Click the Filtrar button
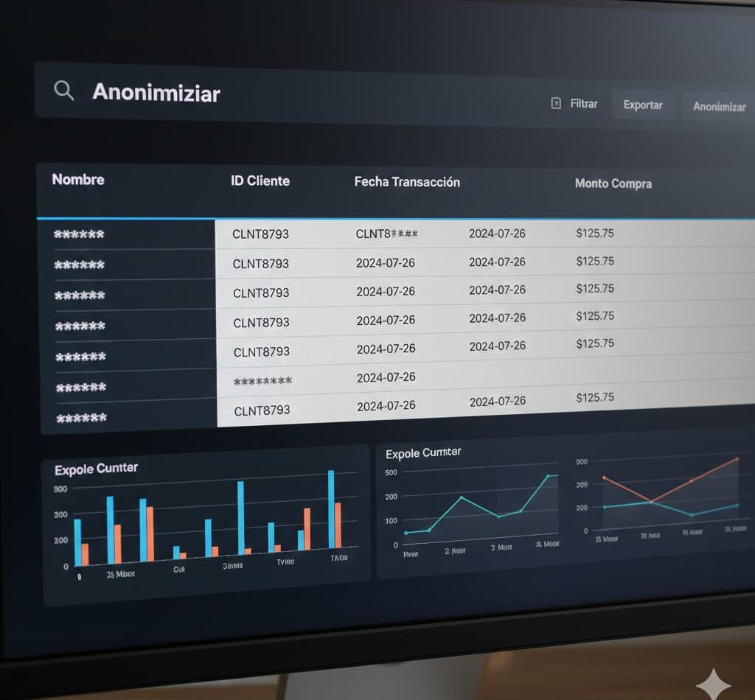The image size is (755, 700). pos(583,104)
